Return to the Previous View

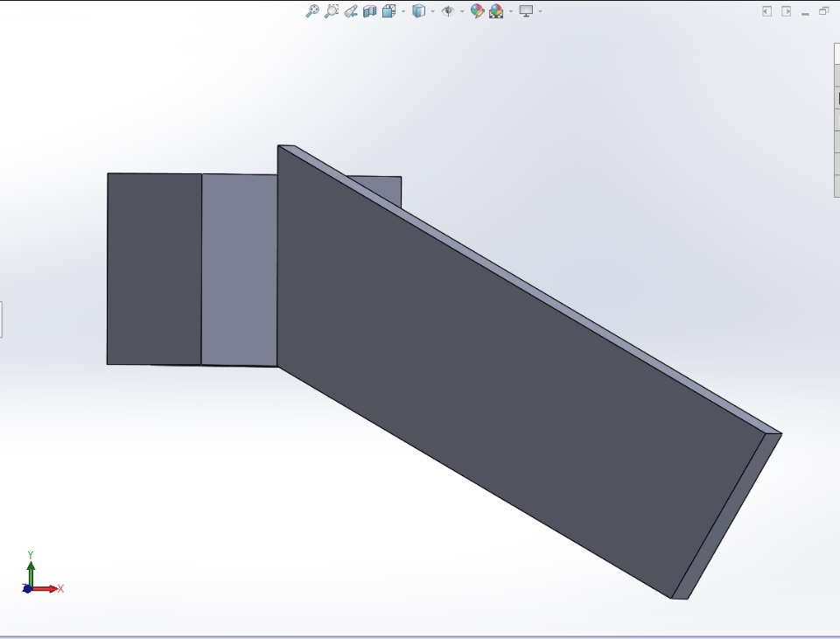[x=351, y=11]
